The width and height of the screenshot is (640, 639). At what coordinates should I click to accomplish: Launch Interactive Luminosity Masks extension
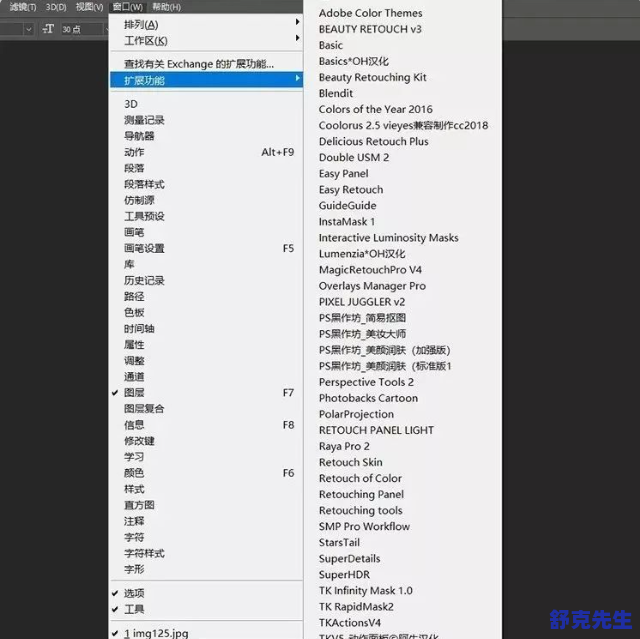pyautogui.click(x=388, y=238)
